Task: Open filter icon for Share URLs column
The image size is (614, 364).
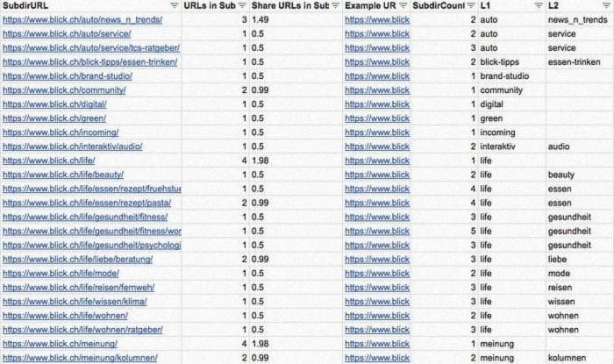Action: coord(336,5)
